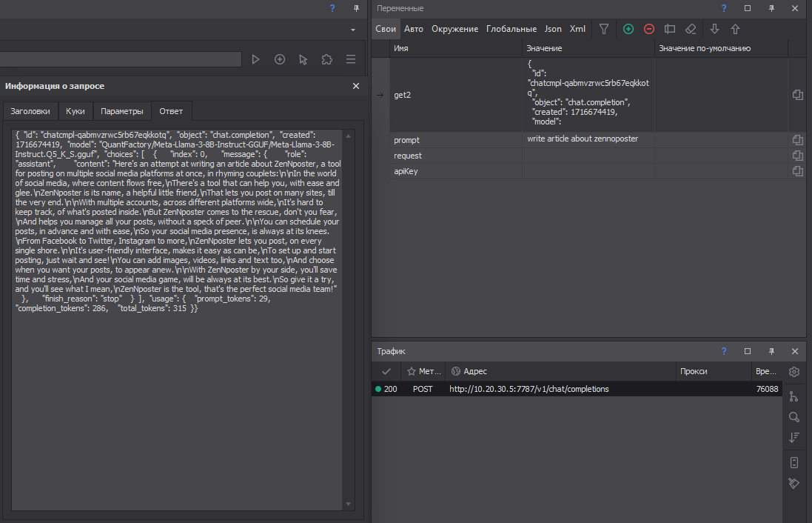This screenshot has width=812, height=523.
Task: Select the POST request to chat/completions
Action: tap(529, 389)
